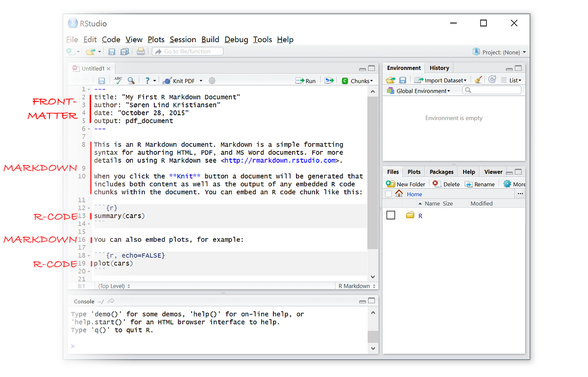The height and width of the screenshot is (377, 588).
Task: Click the New Folder button
Action: [406, 184]
